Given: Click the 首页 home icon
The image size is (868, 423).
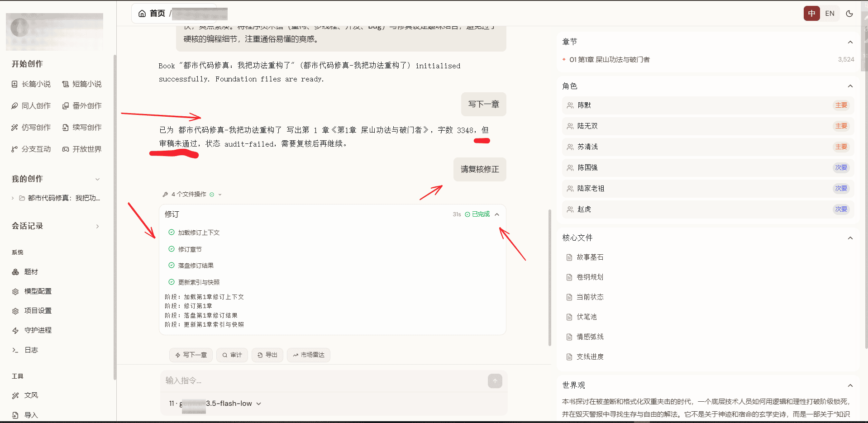Looking at the screenshot, I should (142, 14).
